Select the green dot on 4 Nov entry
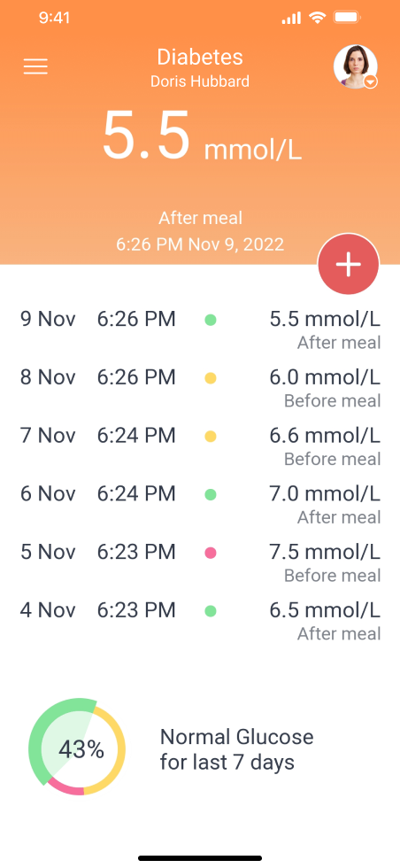Image resolution: width=400 pixels, height=868 pixels. tap(211, 611)
